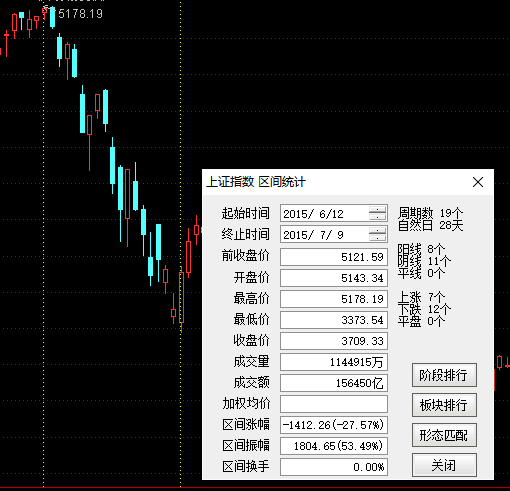Click the 5178.19 high price label on chart
This screenshot has height=491, width=510.
tap(80, 14)
